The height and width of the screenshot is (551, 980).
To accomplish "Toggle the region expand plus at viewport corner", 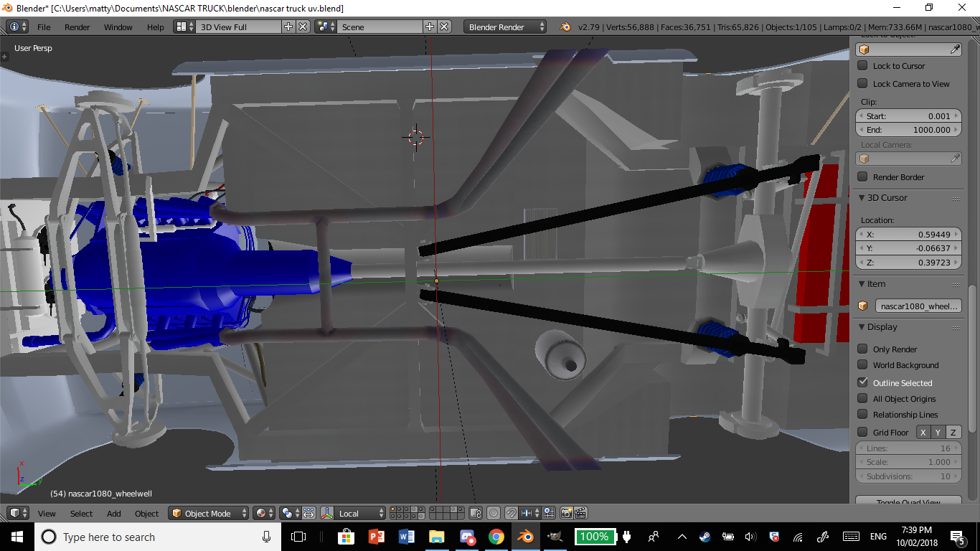I will (4, 56).
